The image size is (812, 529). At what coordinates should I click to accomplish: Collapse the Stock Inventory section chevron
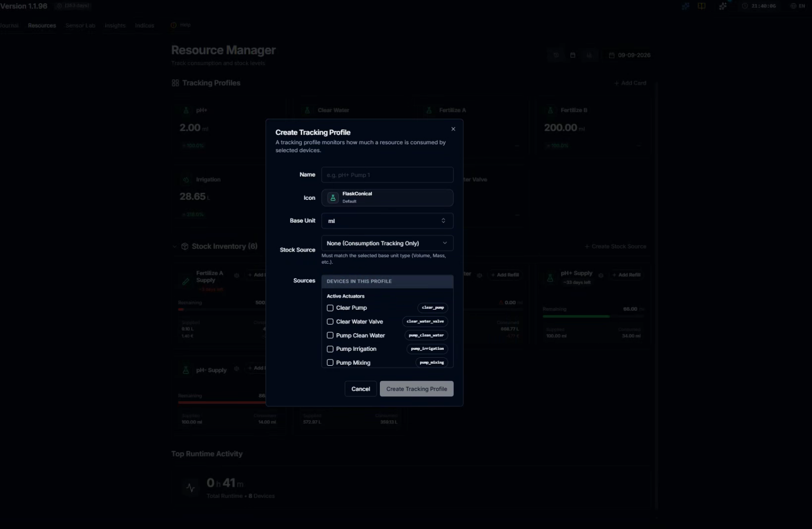[x=175, y=246]
